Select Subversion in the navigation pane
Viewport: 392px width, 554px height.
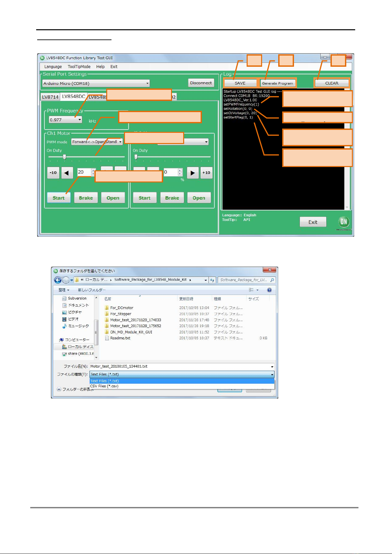pyautogui.click(x=77, y=299)
